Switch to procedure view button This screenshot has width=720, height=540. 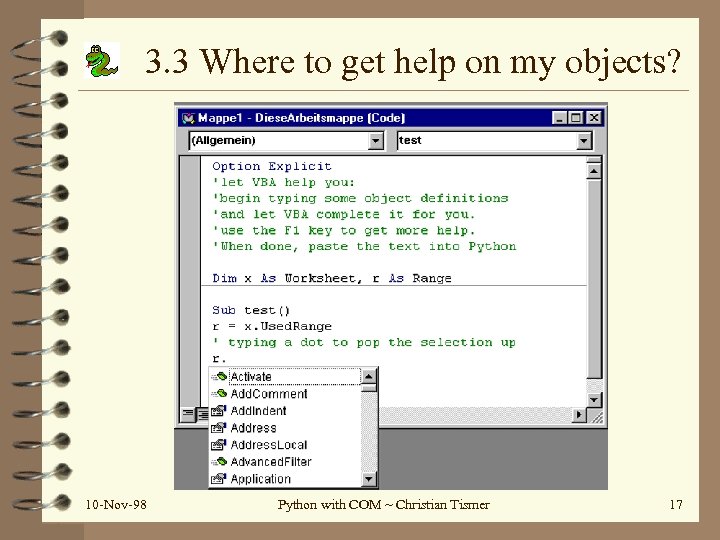coord(188,414)
